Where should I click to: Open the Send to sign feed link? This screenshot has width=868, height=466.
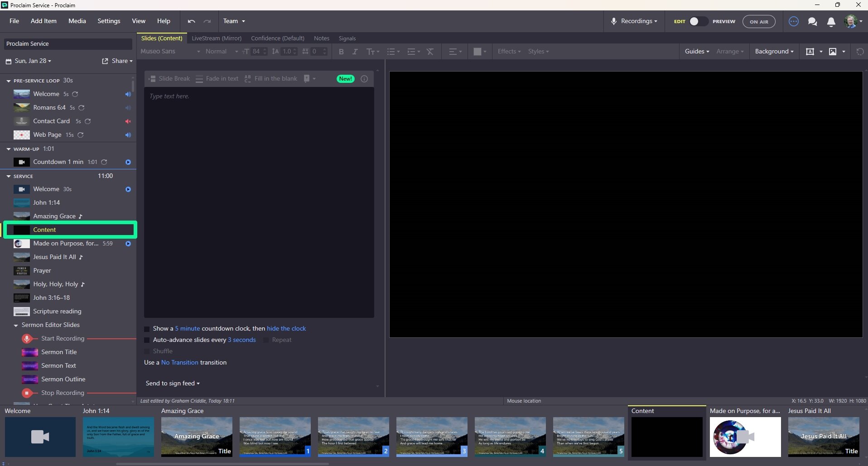tap(172, 383)
